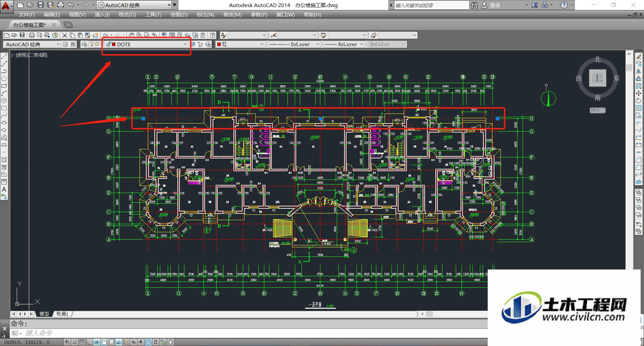Click the binoculars search icon

474,5
